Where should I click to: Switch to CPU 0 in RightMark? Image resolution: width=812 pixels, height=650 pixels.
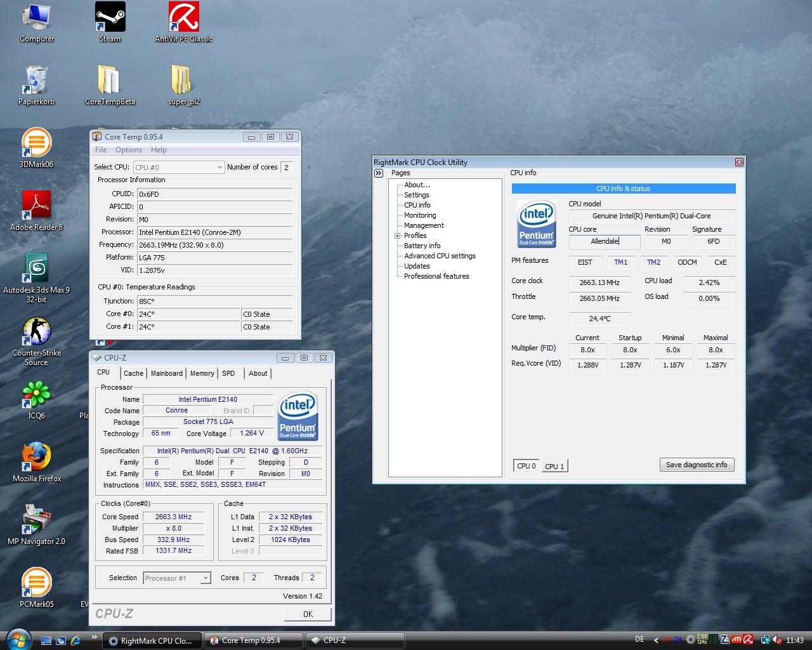click(527, 466)
